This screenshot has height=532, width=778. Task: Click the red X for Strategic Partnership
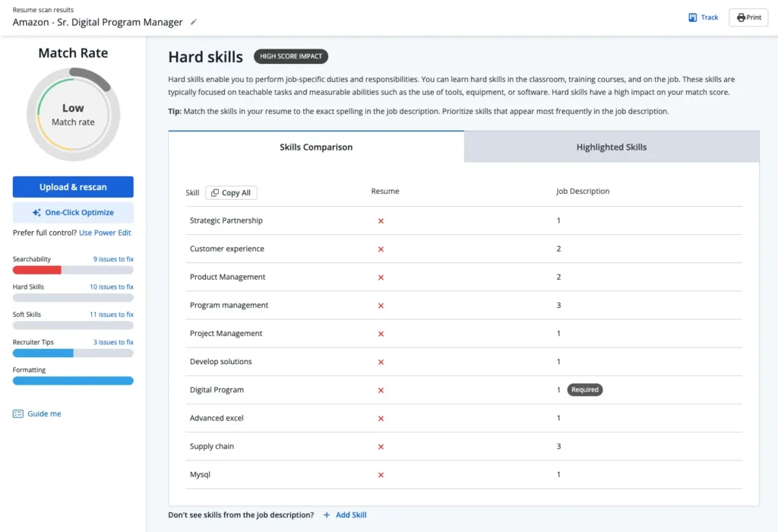(381, 221)
